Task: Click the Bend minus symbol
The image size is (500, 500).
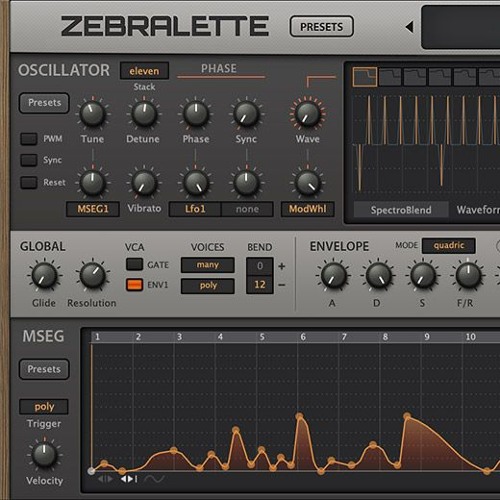Action: pos(282,285)
